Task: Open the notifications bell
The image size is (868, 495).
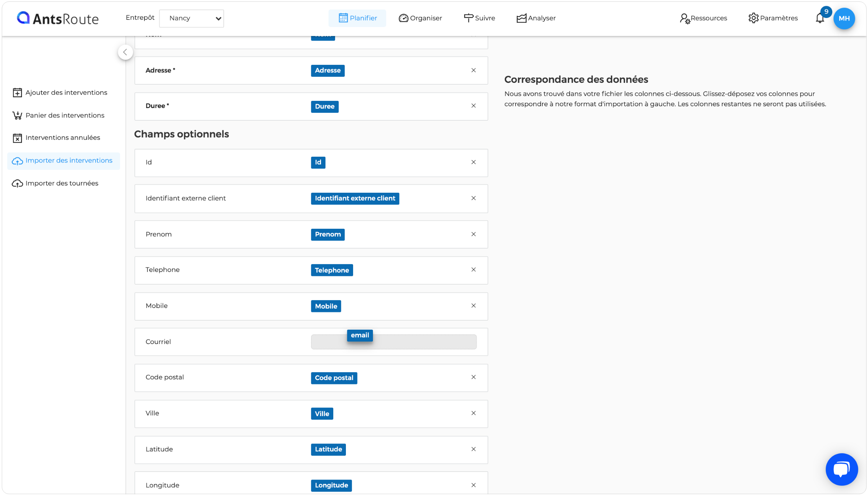Action: pos(820,18)
